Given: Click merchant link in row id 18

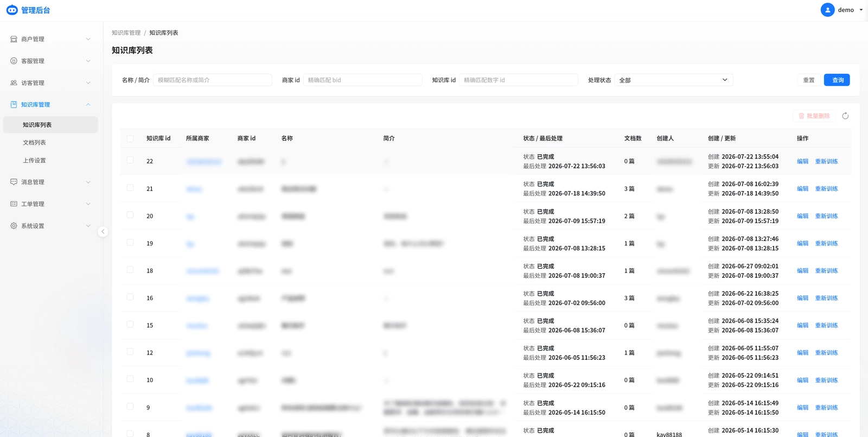Looking at the screenshot, I should pyautogui.click(x=202, y=271).
